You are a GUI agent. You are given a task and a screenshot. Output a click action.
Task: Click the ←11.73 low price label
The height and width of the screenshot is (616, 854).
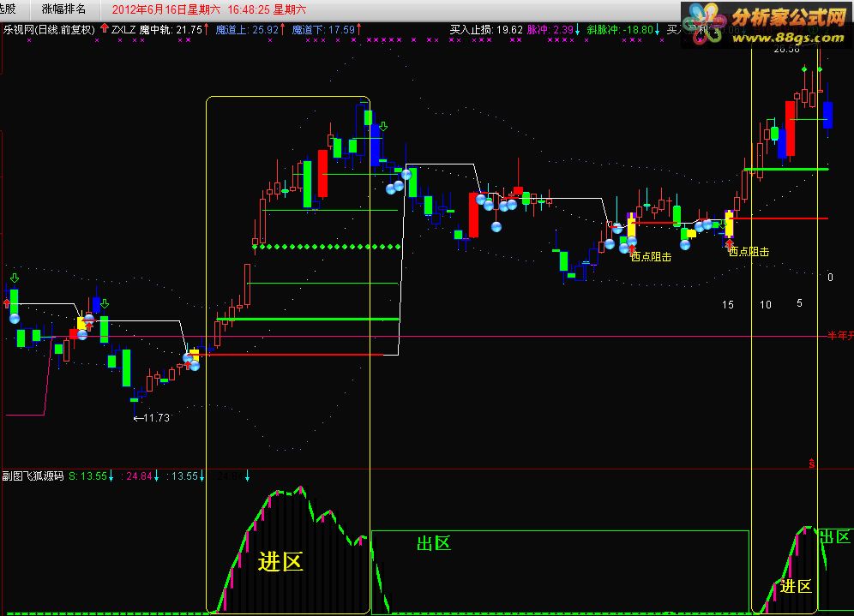152,418
